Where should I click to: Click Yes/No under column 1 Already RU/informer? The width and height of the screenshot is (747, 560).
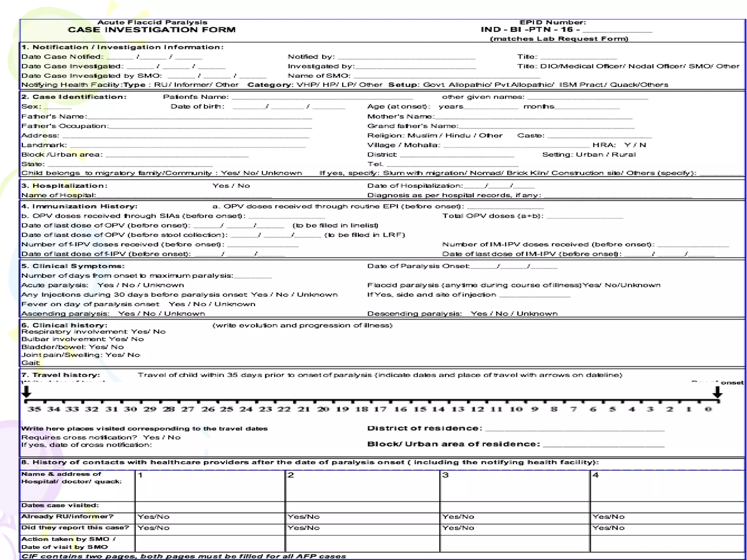tap(154, 517)
